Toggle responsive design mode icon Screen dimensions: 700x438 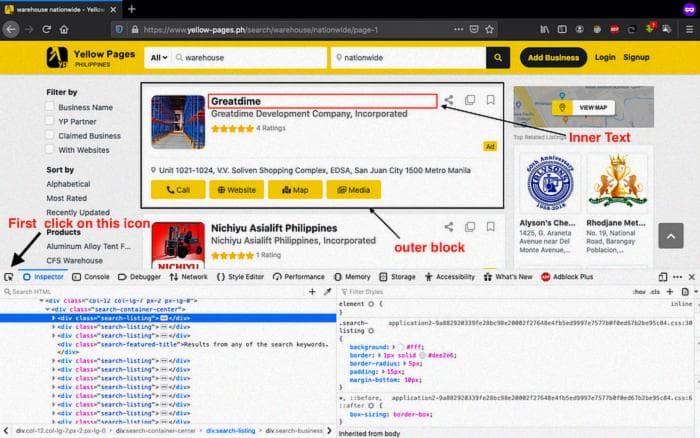[663, 277]
